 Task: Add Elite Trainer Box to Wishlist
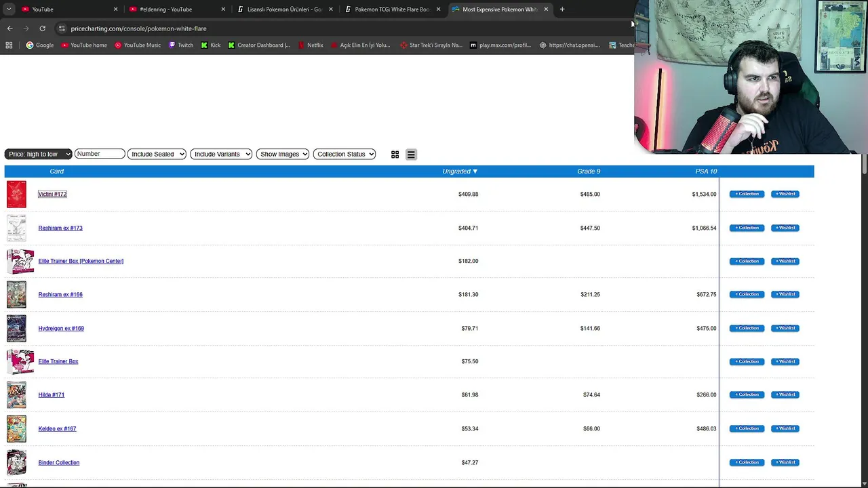785,361
